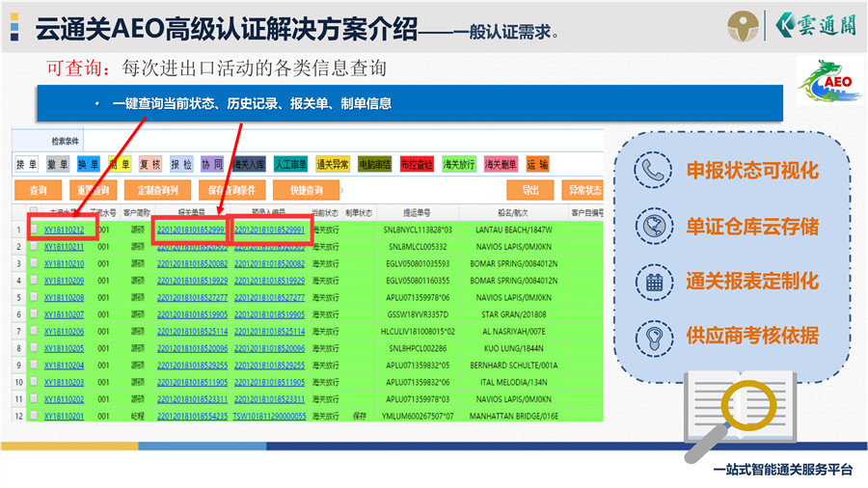Viewport: 868px width, 488px height.
Task: Click bill number EGLV050801035593
Action: tap(418, 263)
